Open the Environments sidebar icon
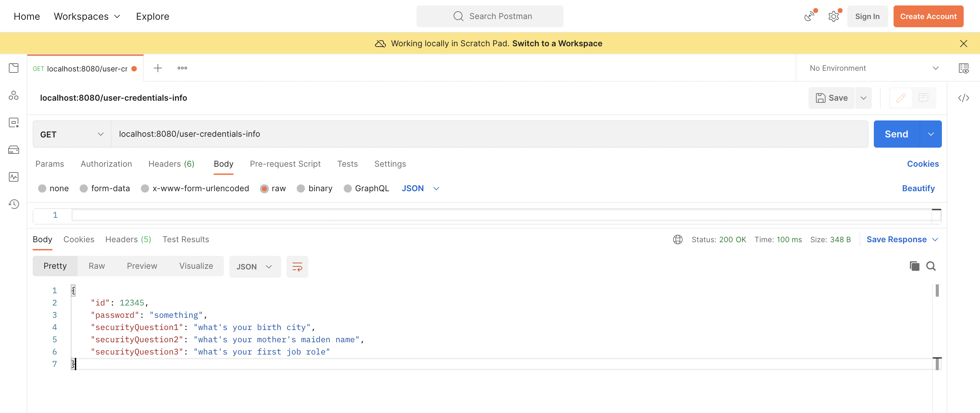Screen dimensions: 980x413 point(14,122)
